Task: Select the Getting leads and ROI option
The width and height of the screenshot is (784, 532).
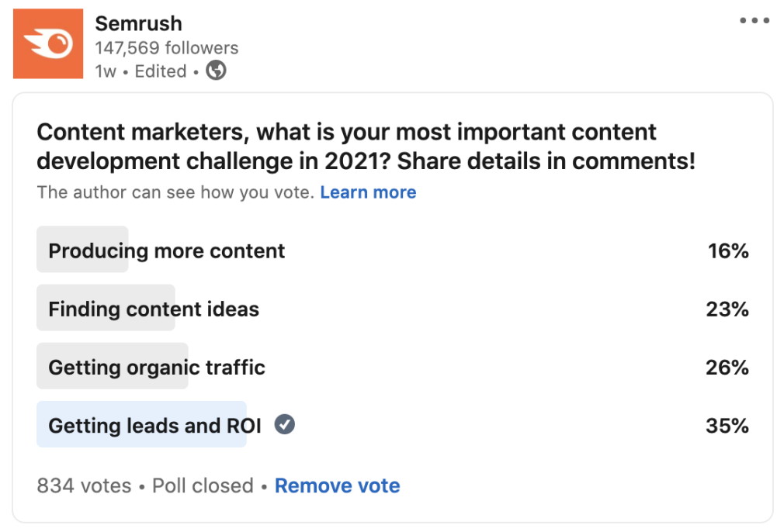Action: 154,426
